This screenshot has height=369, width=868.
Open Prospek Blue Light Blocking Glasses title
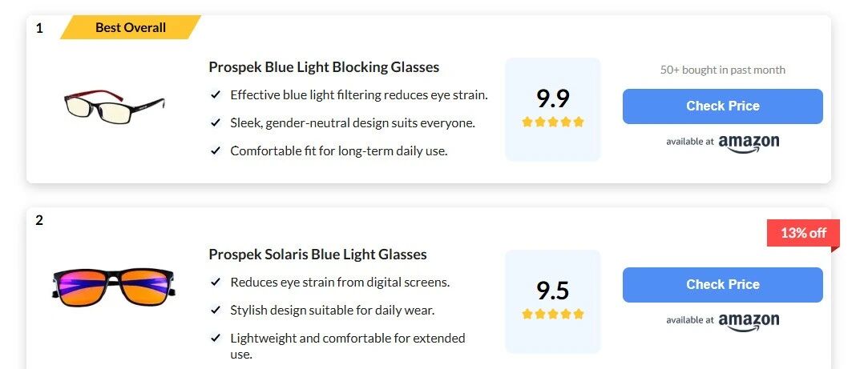(324, 67)
